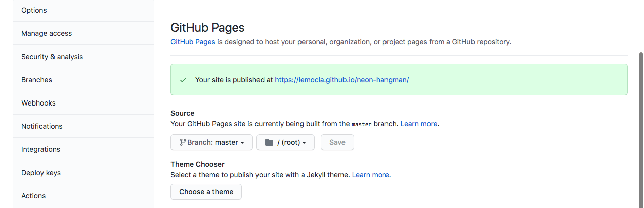This screenshot has height=208, width=644.
Task: Go to Manage access settings
Action: tap(83, 33)
